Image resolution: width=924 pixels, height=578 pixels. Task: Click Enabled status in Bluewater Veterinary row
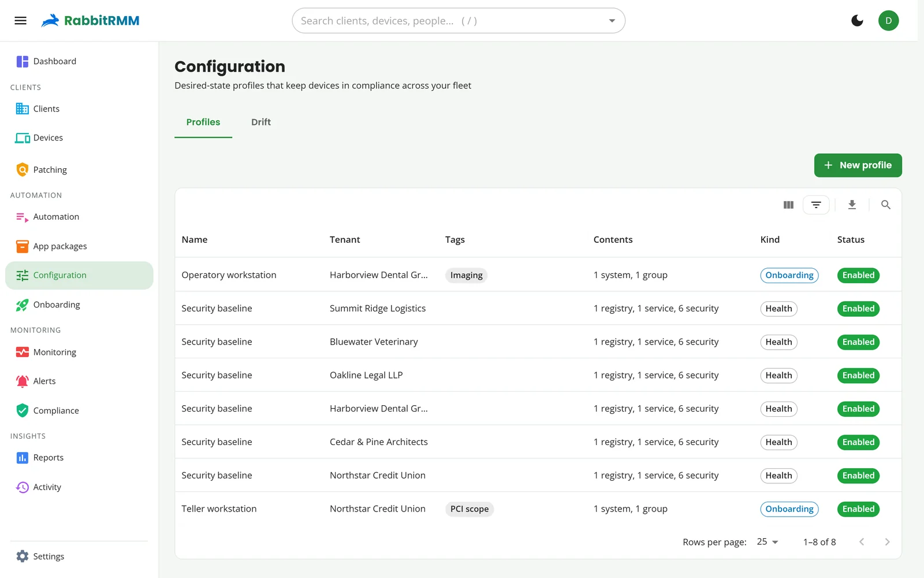858,342
